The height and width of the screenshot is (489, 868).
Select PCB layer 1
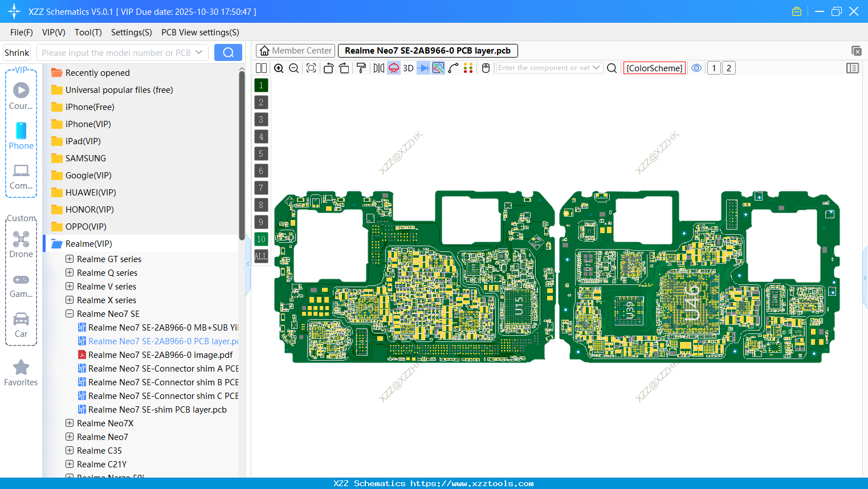point(261,85)
